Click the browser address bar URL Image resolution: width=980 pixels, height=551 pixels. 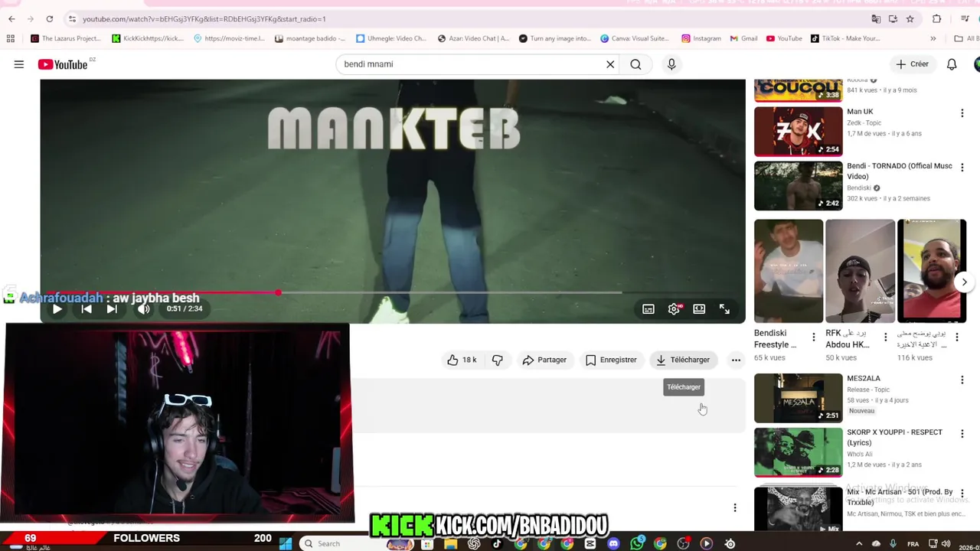coord(204,18)
